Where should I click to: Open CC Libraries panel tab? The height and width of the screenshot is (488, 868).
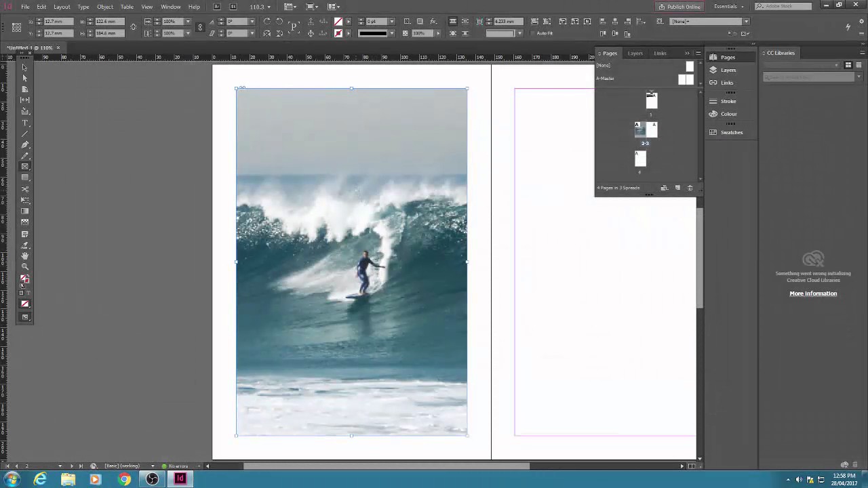(781, 53)
